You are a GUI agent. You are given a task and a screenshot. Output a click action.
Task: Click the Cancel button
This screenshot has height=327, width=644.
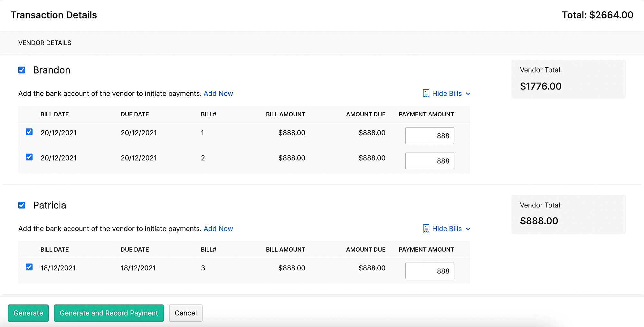click(186, 313)
